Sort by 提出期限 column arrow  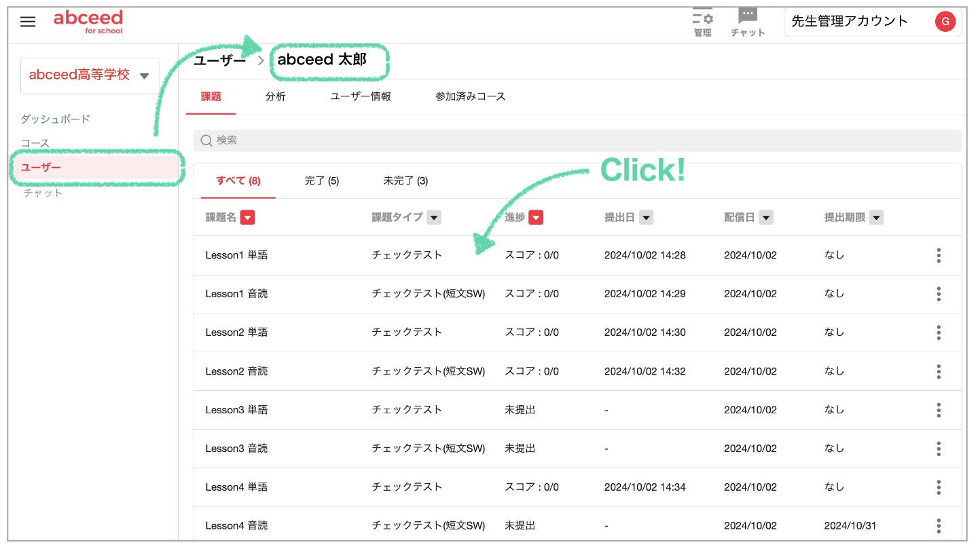(x=876, y=218)
